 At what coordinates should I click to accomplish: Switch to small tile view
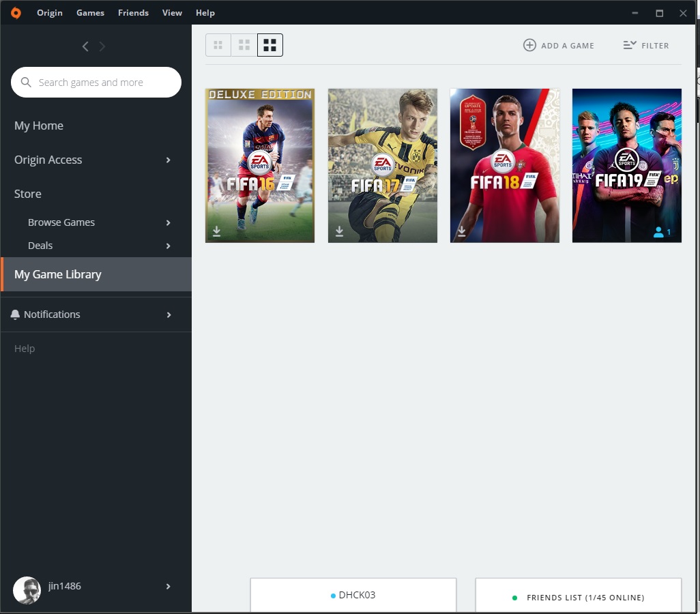218,45
